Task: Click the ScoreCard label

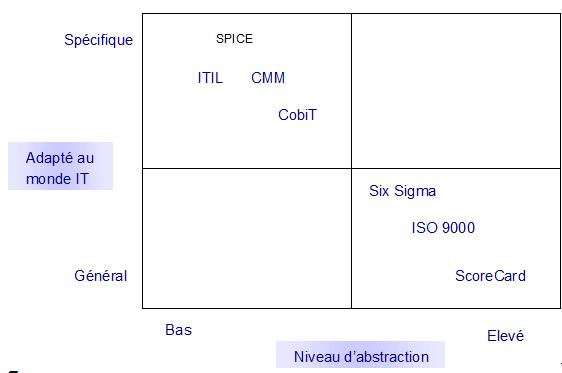Action: 490,276
